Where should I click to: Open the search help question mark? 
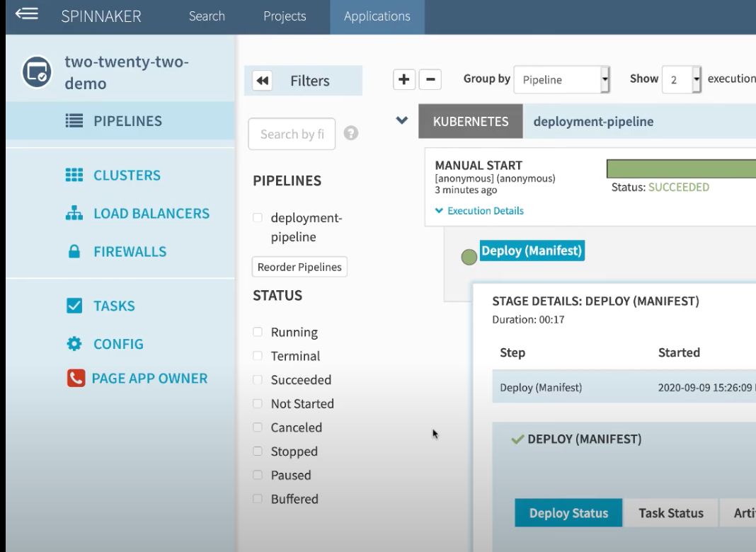[x=351, y=132]
